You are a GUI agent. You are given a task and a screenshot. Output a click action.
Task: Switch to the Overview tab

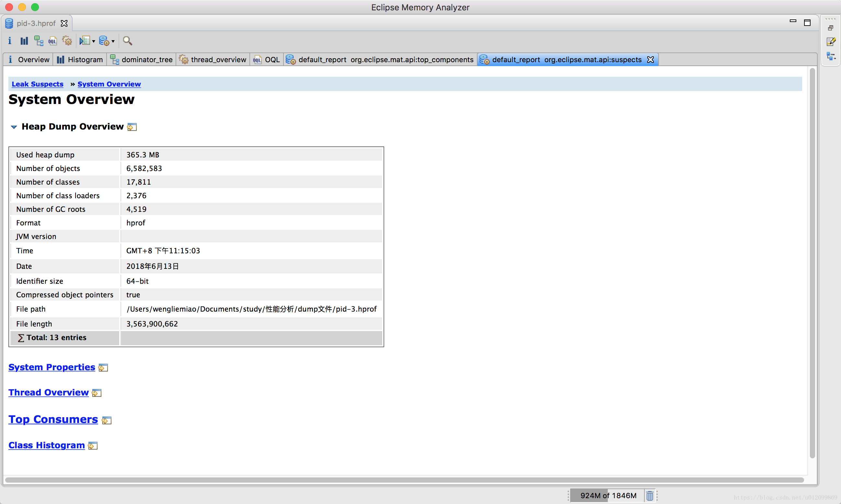29,59
